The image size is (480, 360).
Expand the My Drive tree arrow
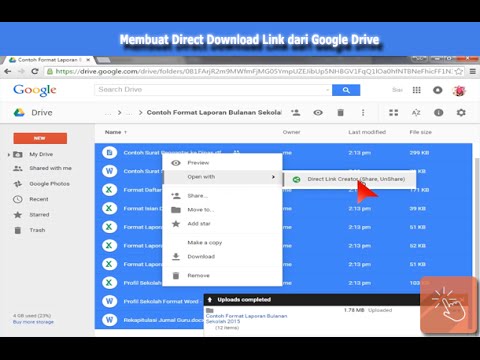[x=9, y=154]
